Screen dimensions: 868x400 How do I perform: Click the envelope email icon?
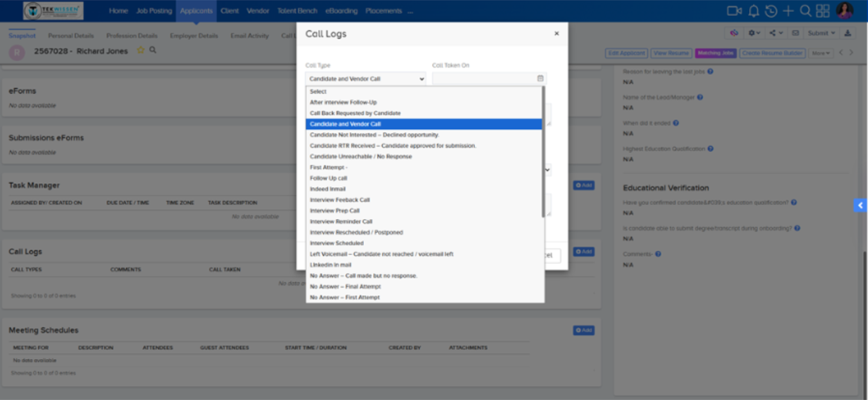[796, 33]
